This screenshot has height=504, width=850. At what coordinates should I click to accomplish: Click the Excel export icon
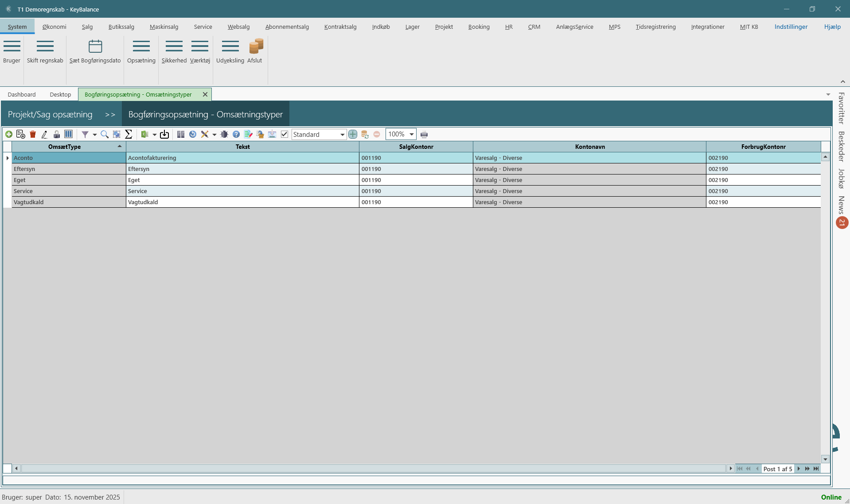pyautogui.click(x=144, y=134)
